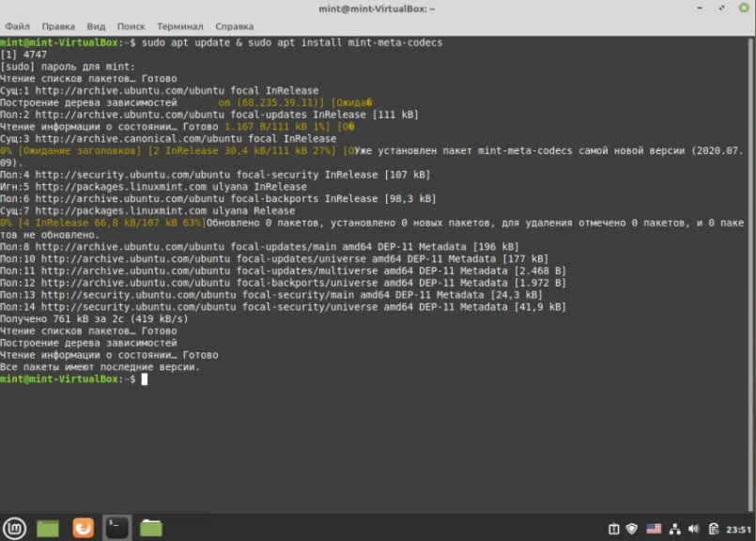Open the power manager tray icon
The image size is (756, 541).
pyautogui.click(x=714, y=529)
